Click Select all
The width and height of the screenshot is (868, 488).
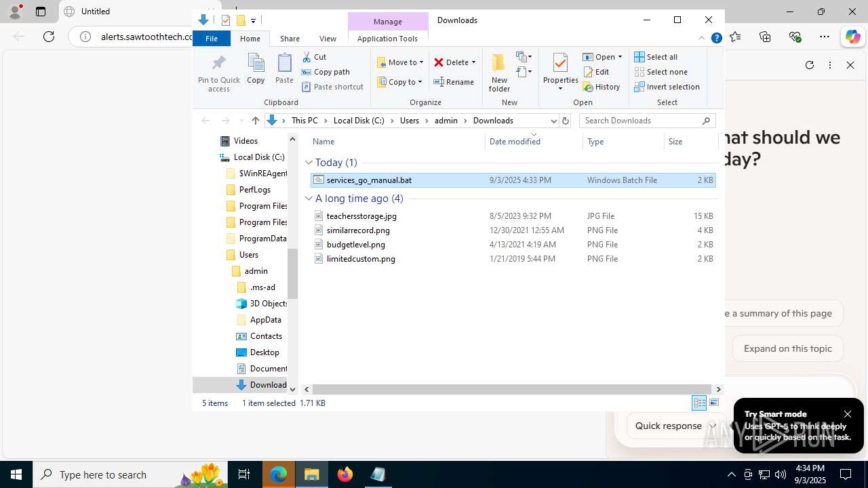pos(656,57)
